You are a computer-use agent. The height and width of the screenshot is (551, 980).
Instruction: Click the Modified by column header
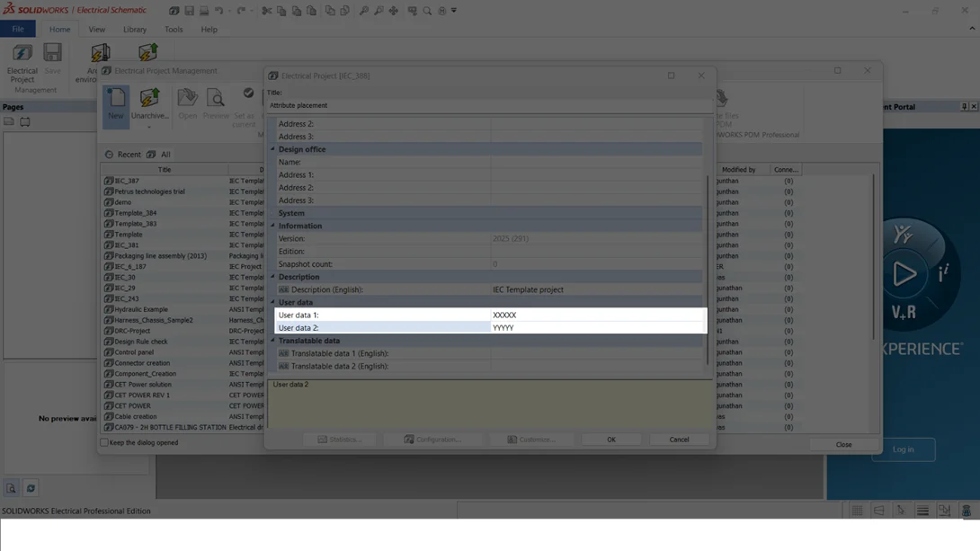click(738, 169)
